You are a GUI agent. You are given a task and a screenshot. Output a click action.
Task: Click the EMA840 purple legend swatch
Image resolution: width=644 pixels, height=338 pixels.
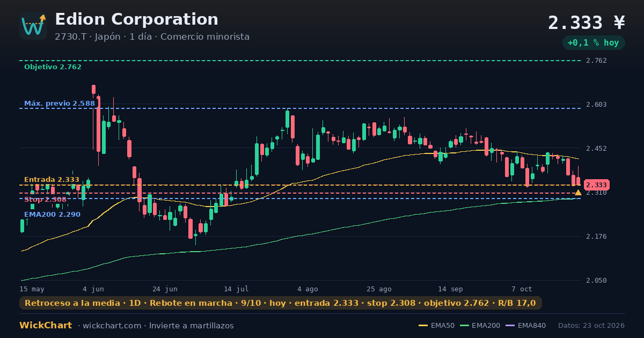510,326
